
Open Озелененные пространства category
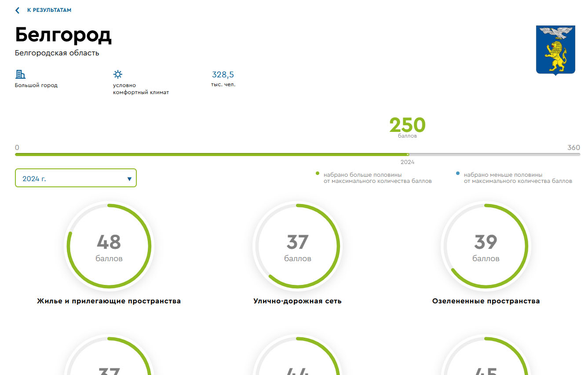click(x=486, y=301)
